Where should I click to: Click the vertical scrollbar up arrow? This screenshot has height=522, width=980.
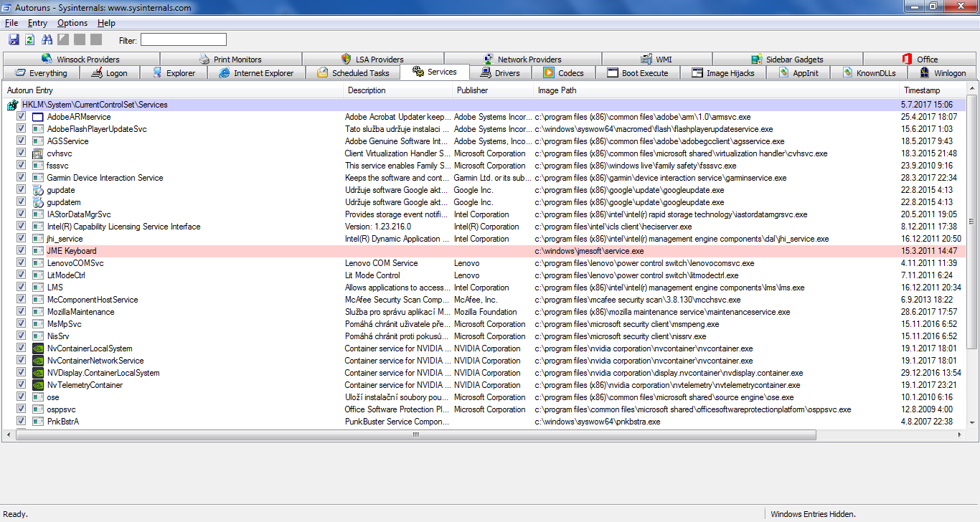(x=971, y=89)
